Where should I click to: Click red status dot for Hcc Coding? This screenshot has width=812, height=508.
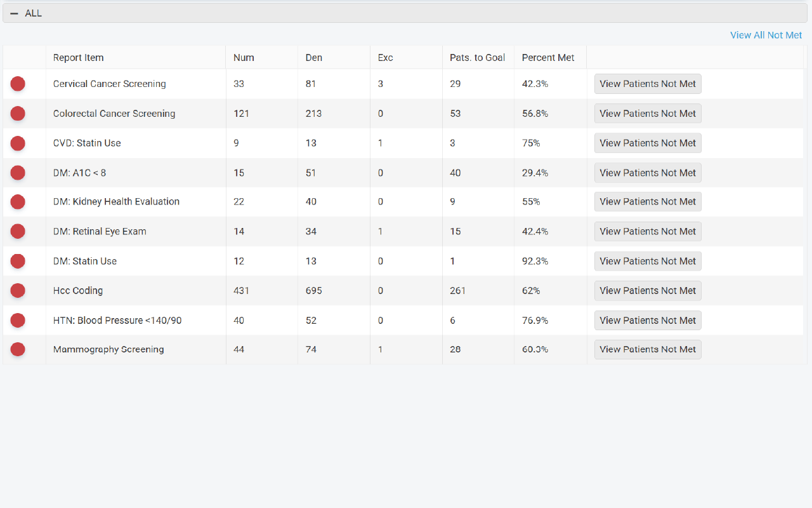point(18,291)
